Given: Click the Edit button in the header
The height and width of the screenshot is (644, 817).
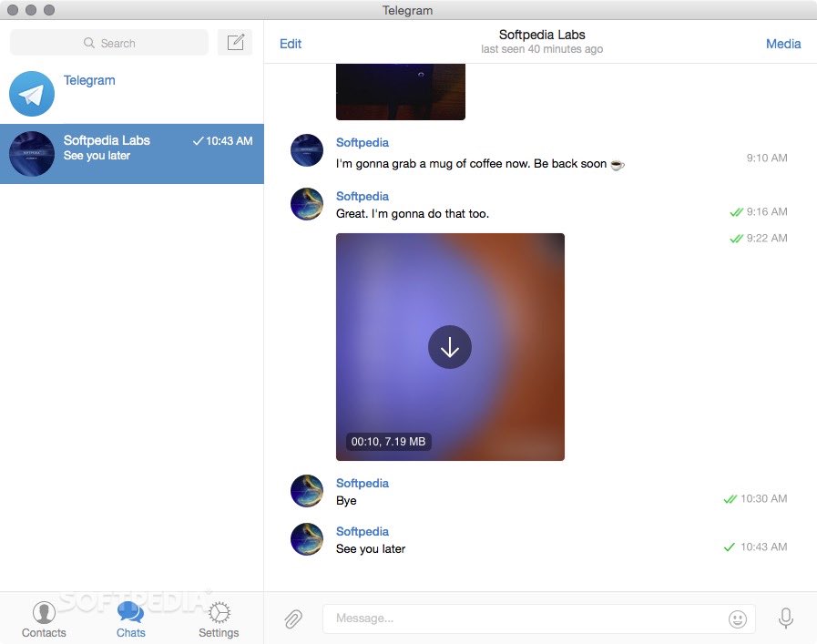Looking at the screenshot, I should [x=291, y=44].
